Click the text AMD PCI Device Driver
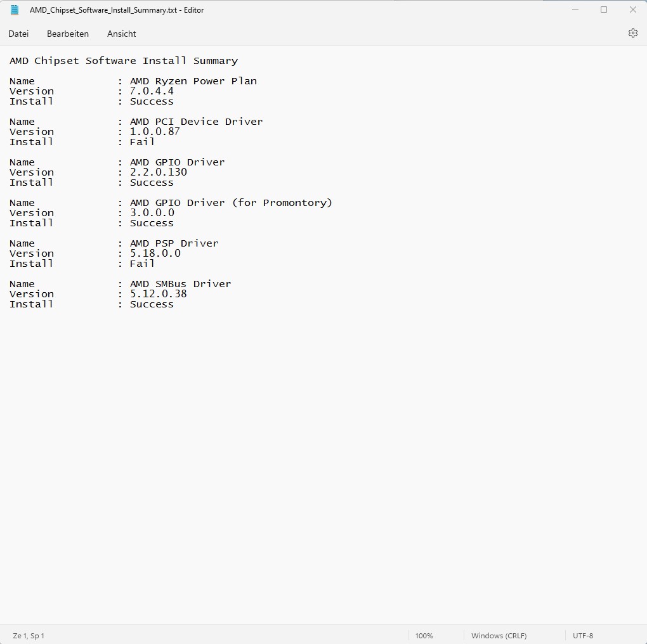 pos(197,122)
